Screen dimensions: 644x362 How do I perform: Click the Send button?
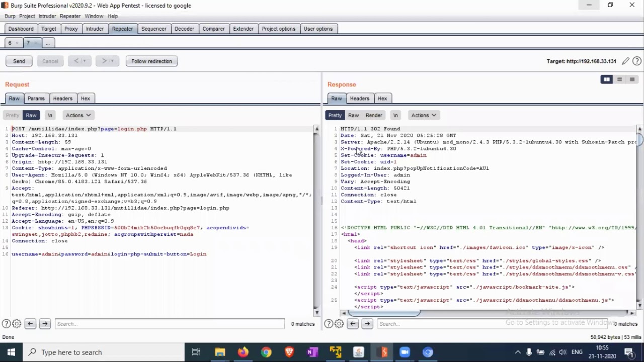19,61
